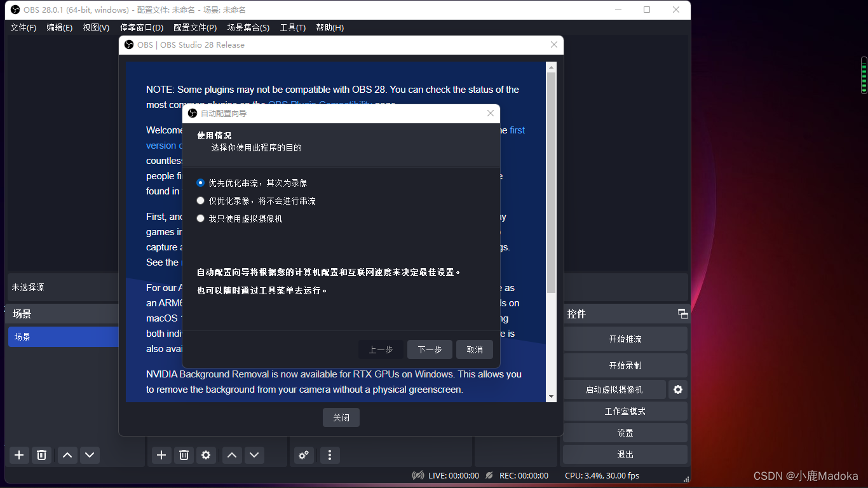Click CPU: 3.4%, 30.00 fps status text
This screenshot has height=488, width=868.
click(x=602, y=475)
